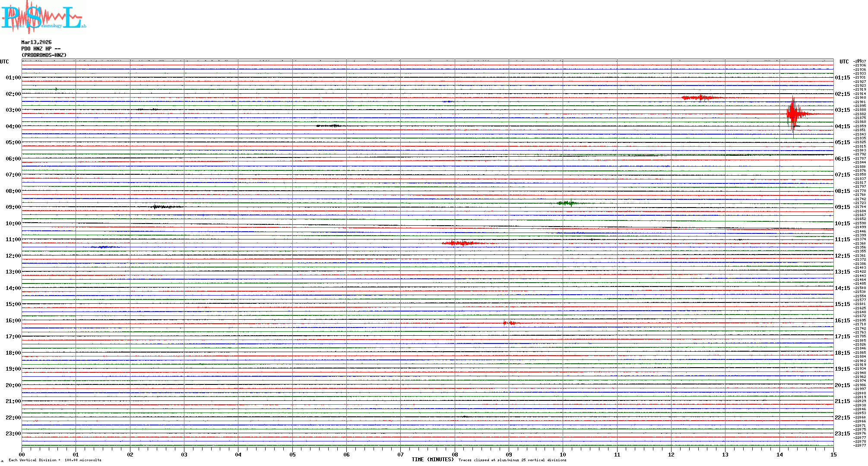Click the green seismic event near minute 10
868x466 pixels.
[567, 203]
